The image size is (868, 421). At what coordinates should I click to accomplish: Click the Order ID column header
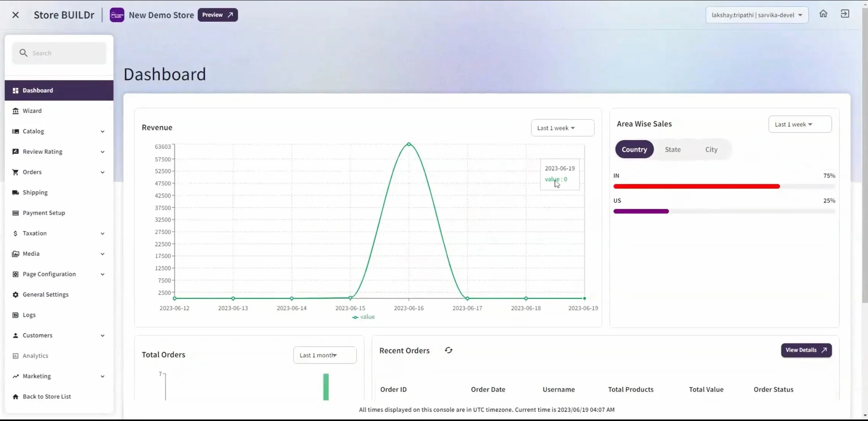pyautogui.click(x=393, y=389)
